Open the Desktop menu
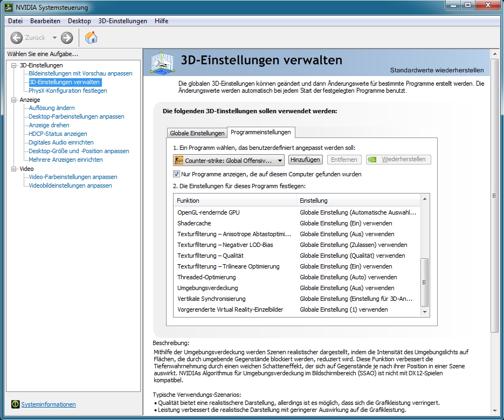 [x=79, y=21]
